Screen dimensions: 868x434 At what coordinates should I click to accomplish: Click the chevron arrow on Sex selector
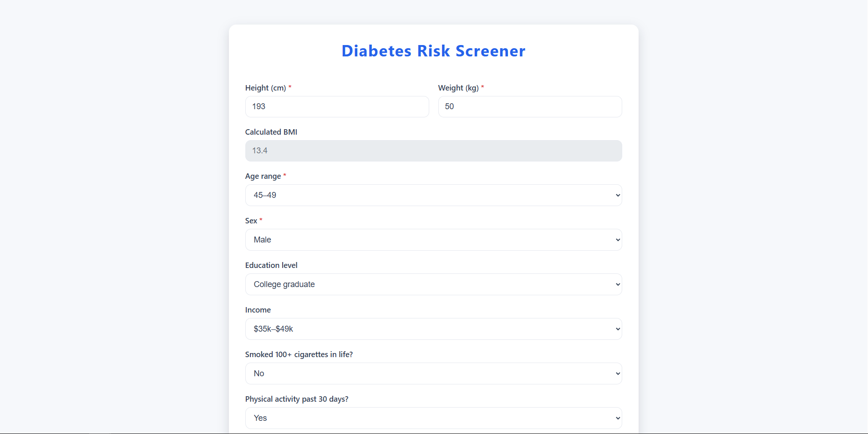[x=618, y=240]
